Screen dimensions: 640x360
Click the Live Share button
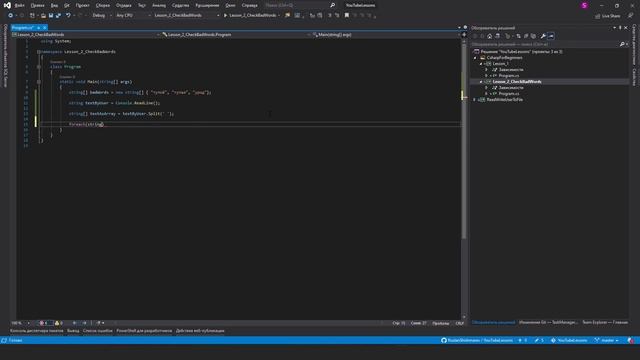[x=608, y=16]
